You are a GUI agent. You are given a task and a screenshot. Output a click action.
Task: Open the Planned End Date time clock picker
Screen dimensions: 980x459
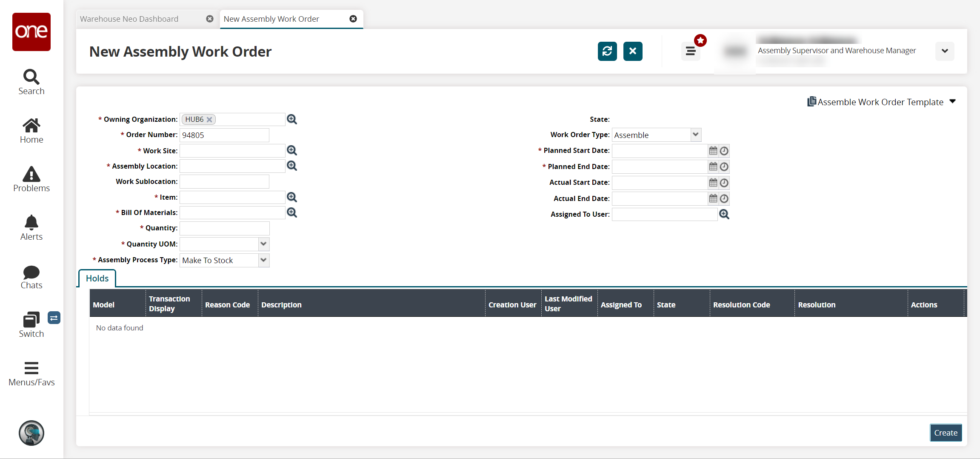724,166
